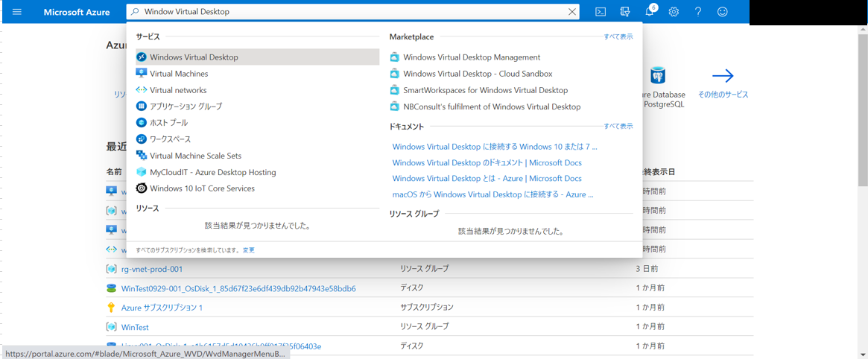Open the Directory and subscription filter icon
Image resolution: width=868 pixels, height=359 pixels.
click(x=625, y=12)
